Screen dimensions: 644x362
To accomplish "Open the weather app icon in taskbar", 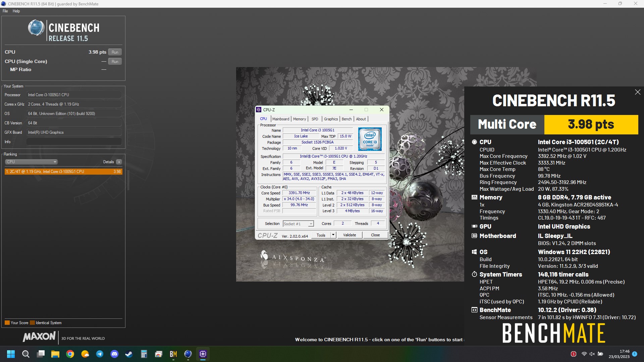I will [85, 354].
